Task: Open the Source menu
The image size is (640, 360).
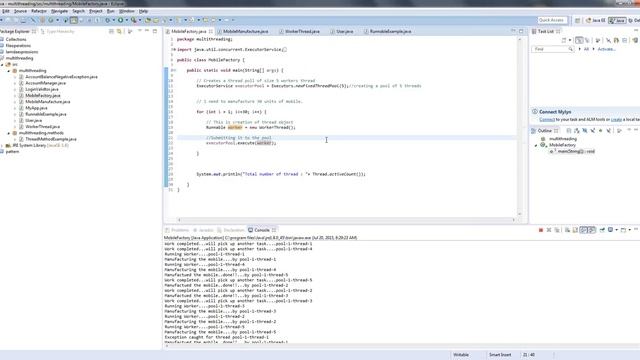Action: click(20, 11)
